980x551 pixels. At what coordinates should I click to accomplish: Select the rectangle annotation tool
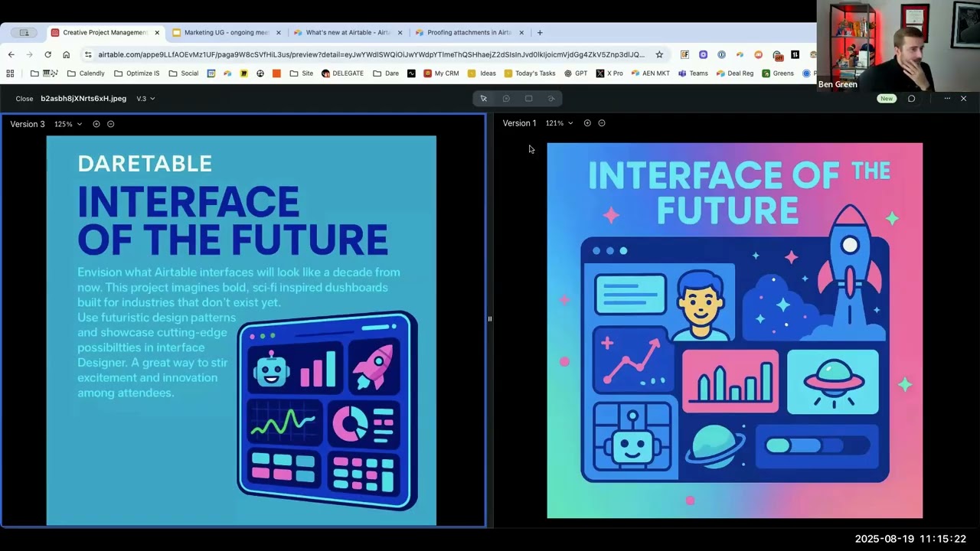coord(528,99)
